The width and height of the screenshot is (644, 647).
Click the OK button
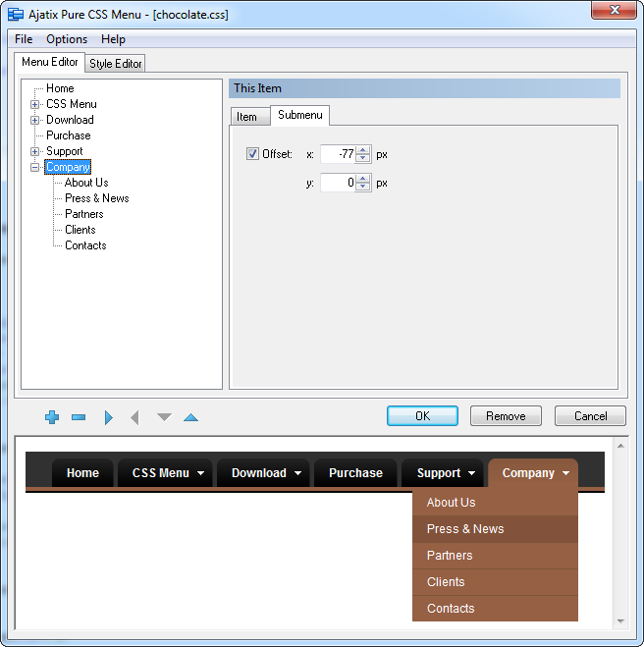422,416
